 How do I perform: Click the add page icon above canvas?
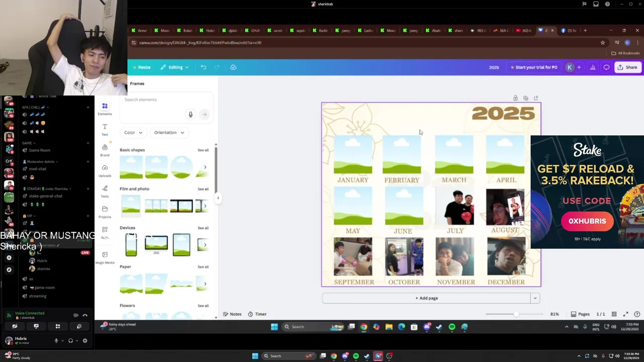point(536,98)
